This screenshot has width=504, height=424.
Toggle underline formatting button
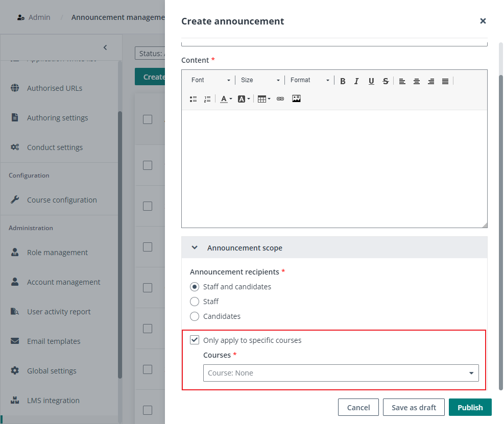(371, 81)
